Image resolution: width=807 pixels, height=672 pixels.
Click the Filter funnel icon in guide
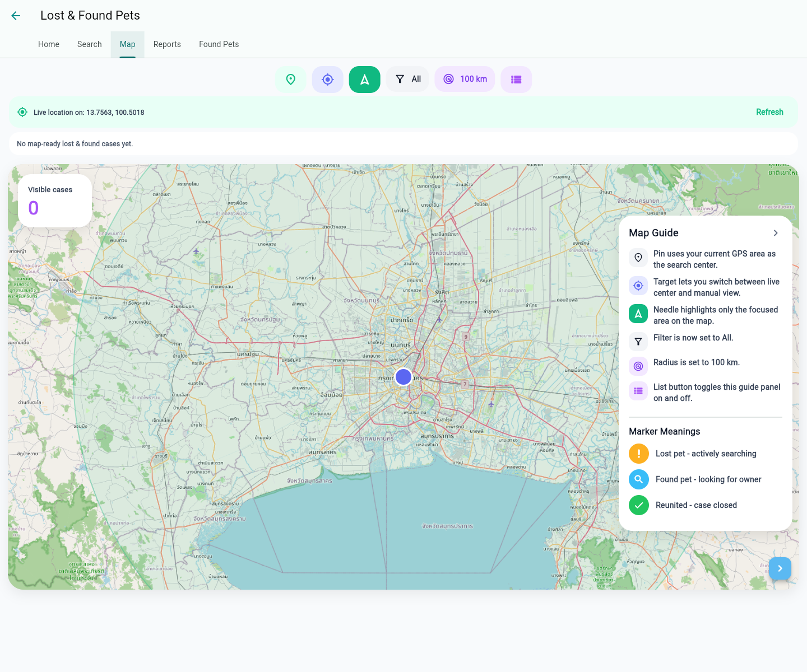pyautogui.click(x=638, y=342)
